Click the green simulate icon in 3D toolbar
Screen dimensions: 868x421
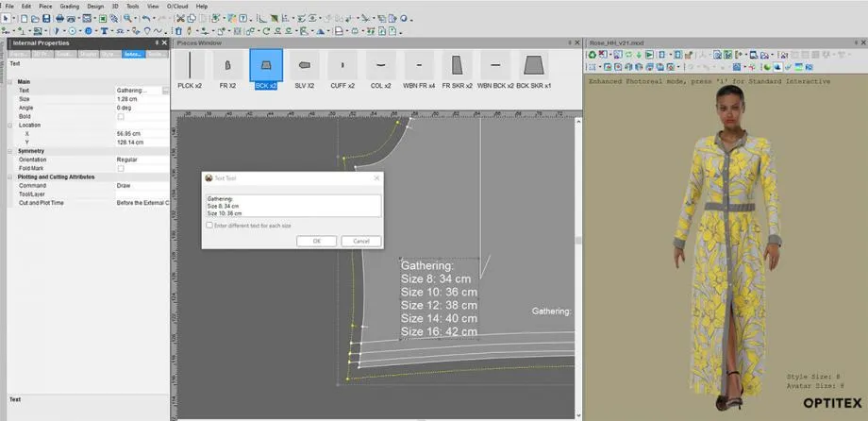593,55
